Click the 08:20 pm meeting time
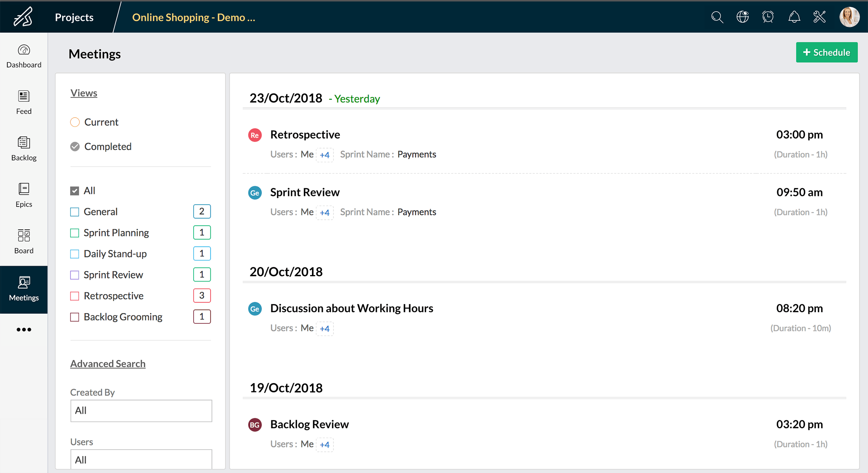Viewport: 868px width, 473px height. 799,308
